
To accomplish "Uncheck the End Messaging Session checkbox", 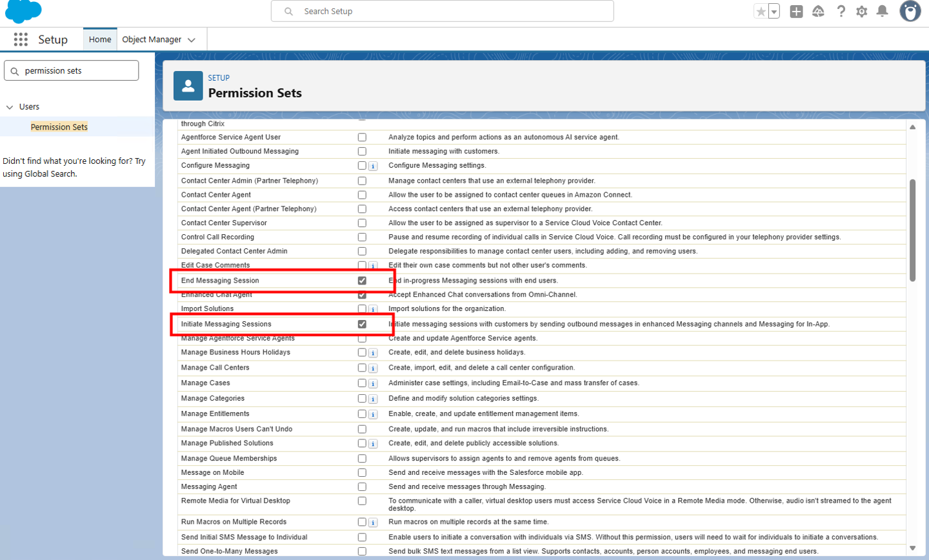I will 362,281.
